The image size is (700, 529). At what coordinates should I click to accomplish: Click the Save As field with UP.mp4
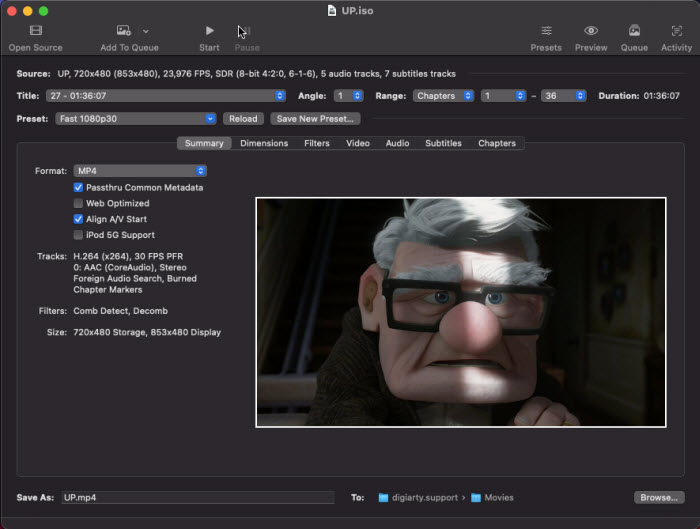pyautogui.click(x=198, y=497)
